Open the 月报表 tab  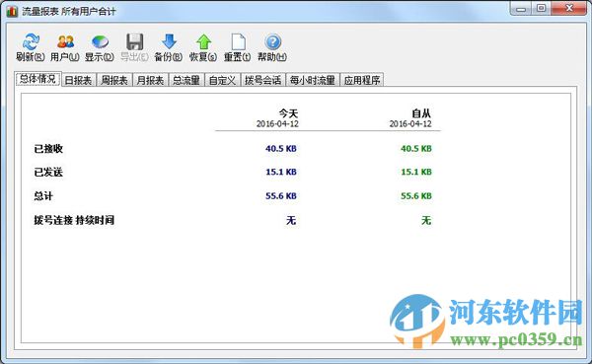(150, 80)
